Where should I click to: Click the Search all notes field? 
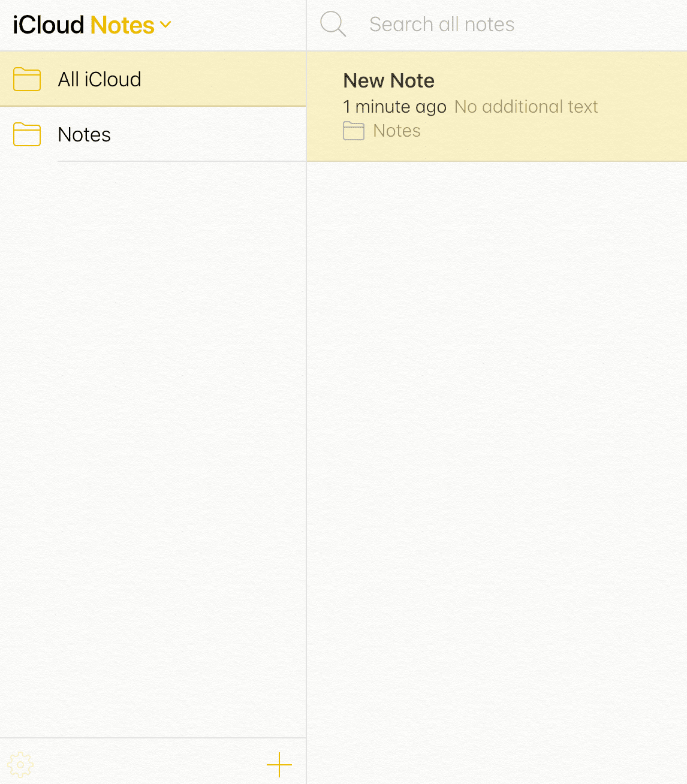(x=442, y=24)
